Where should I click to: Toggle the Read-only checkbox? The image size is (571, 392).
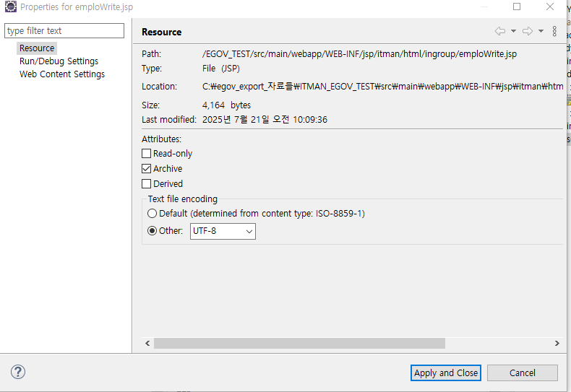pyautogui.click(x=147, y=154)
